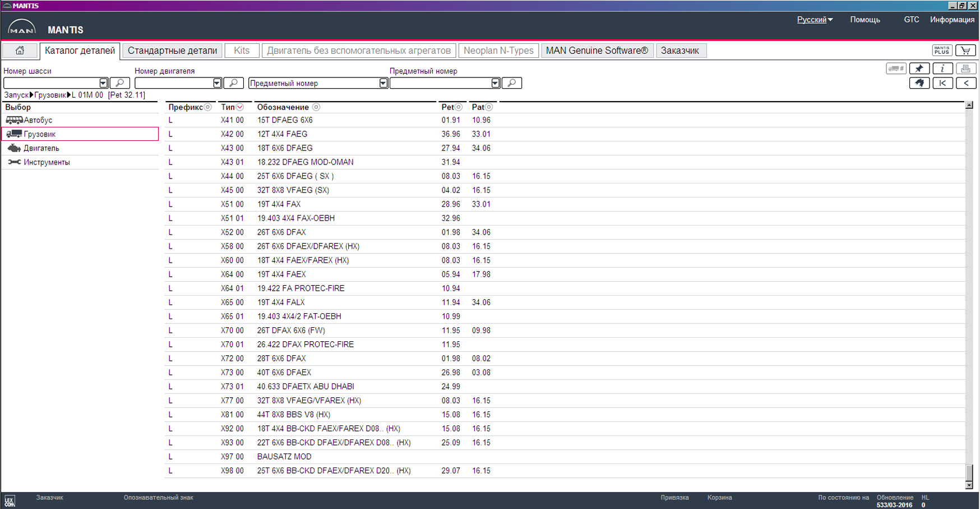The image size is (980, 509).
Task: Click the home icon tab
Action: (20, 51)
